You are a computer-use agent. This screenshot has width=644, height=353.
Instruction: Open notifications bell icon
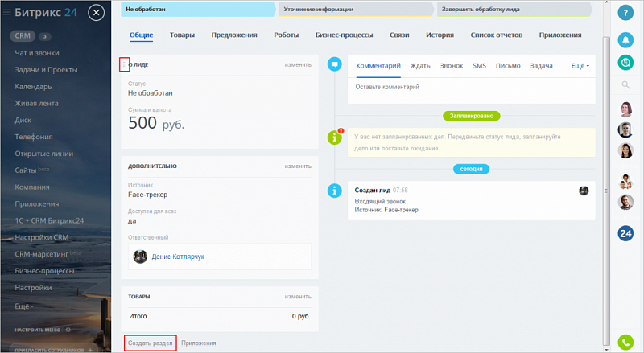pyautogui.click(x=625, y=39)
